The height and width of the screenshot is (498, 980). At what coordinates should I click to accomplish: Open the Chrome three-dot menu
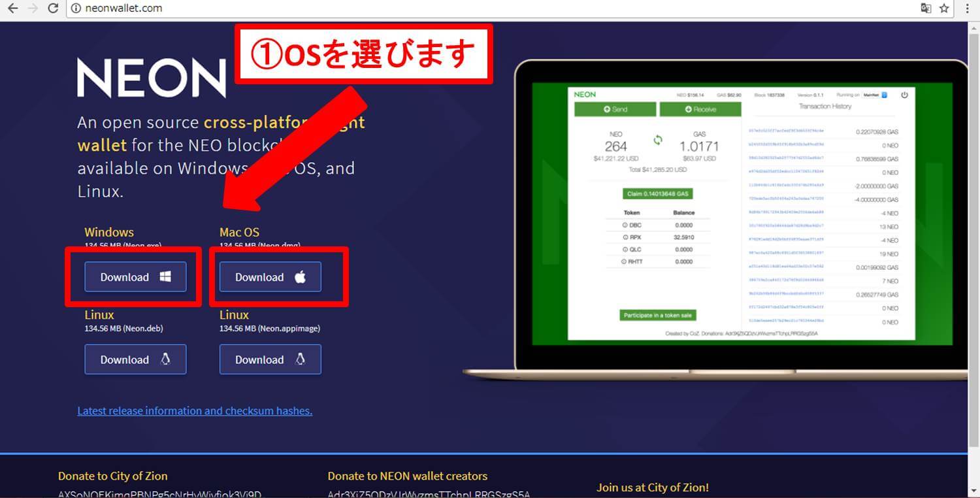968,8
